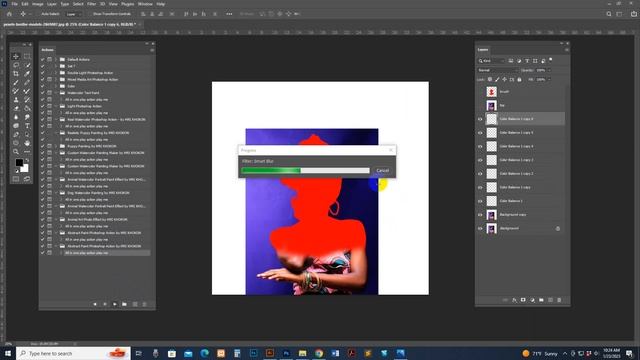Hide Color Balance 1 copy 5 layer
Image resolution: width=640 pixels, height=360 pixels.
click(480, 133)
